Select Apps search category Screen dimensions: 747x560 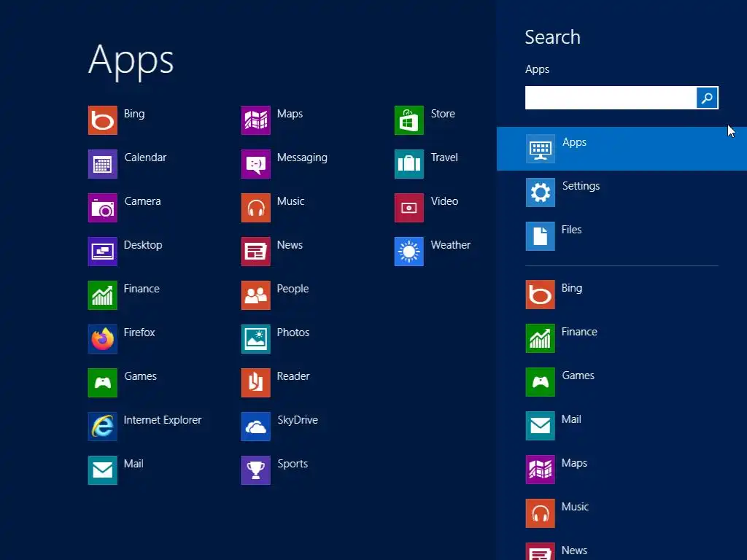622,149
